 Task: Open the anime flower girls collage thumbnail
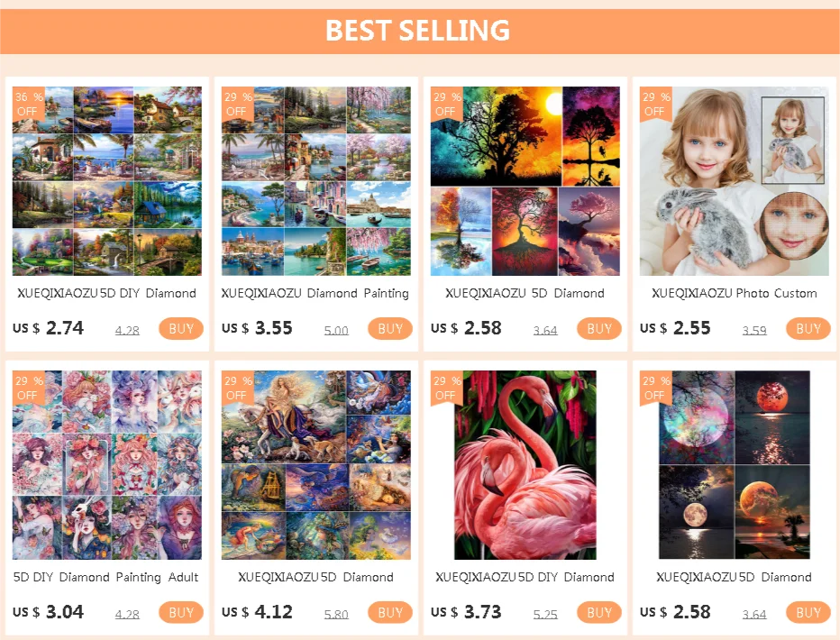point(107,465)
